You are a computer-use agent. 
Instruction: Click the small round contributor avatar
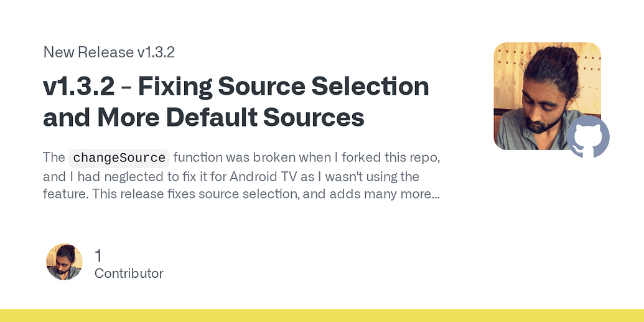coord(64,262)
